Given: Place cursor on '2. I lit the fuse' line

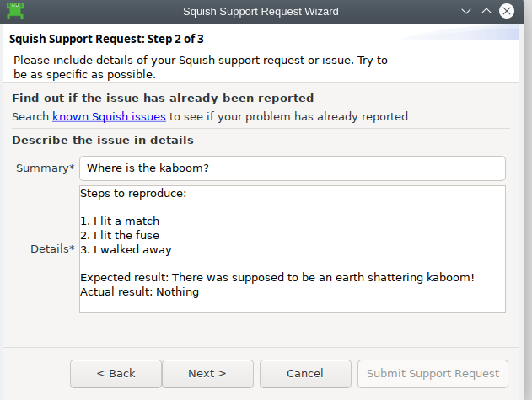Looking at the screenshot, I should click(120, 235).
